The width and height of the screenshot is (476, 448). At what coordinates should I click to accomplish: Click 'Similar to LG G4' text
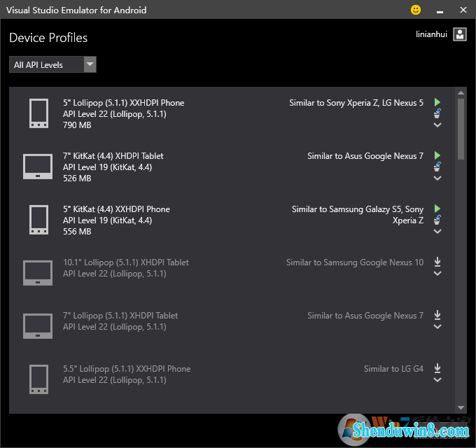tap(393, 369)
